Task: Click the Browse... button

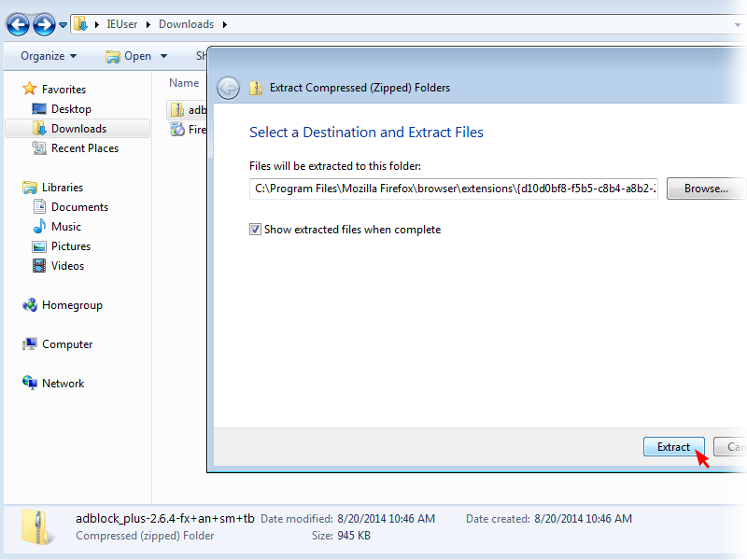Action: [x=706, y=189]
